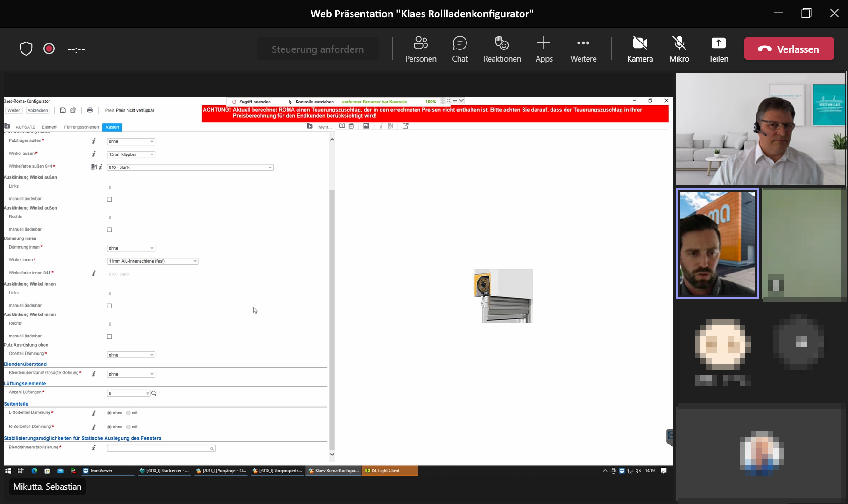Screen dimensions: 848x504
Task: Click scroll down arrow at form bottom
Action: pos(332,454)
